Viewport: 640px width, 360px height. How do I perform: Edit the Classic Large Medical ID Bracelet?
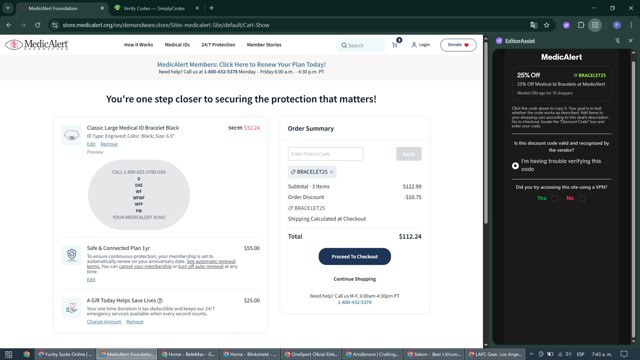(91, 144)
